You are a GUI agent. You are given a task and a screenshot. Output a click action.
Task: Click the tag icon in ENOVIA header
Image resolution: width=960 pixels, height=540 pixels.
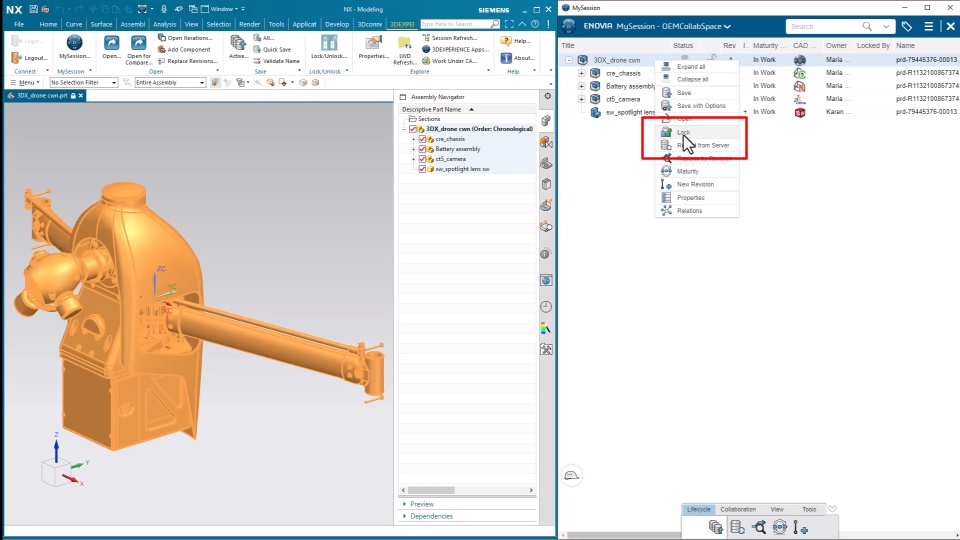[x=907, y=26]
